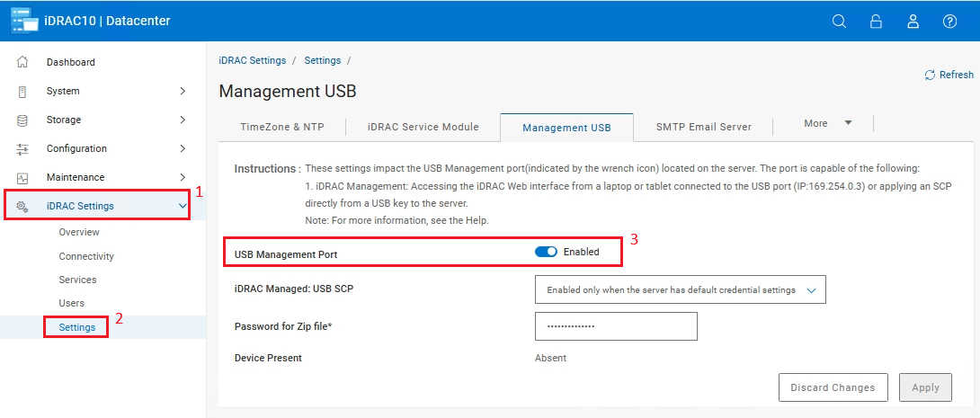Click the Refresh circular arrows icon

[x=930, y=75]
